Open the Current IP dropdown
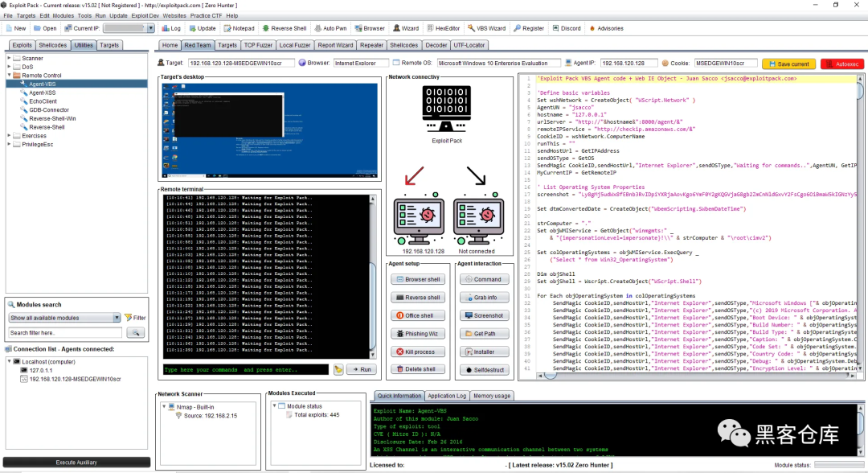868x473 pixels. pos(150,28)
